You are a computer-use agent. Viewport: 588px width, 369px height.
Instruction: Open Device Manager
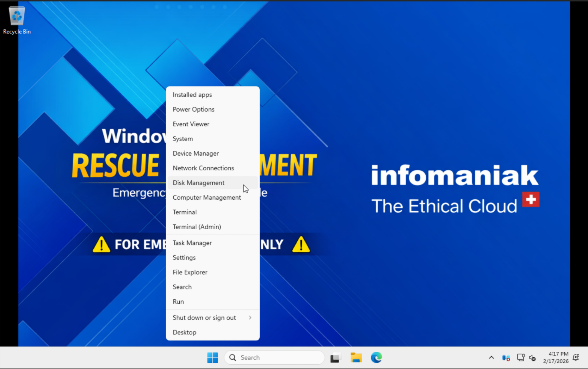point(196,153)
